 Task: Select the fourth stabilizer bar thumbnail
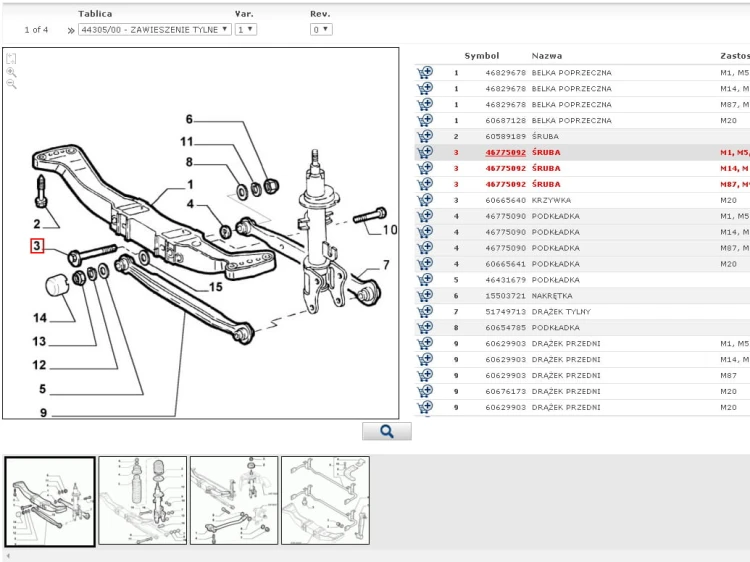tap(325, 500)
